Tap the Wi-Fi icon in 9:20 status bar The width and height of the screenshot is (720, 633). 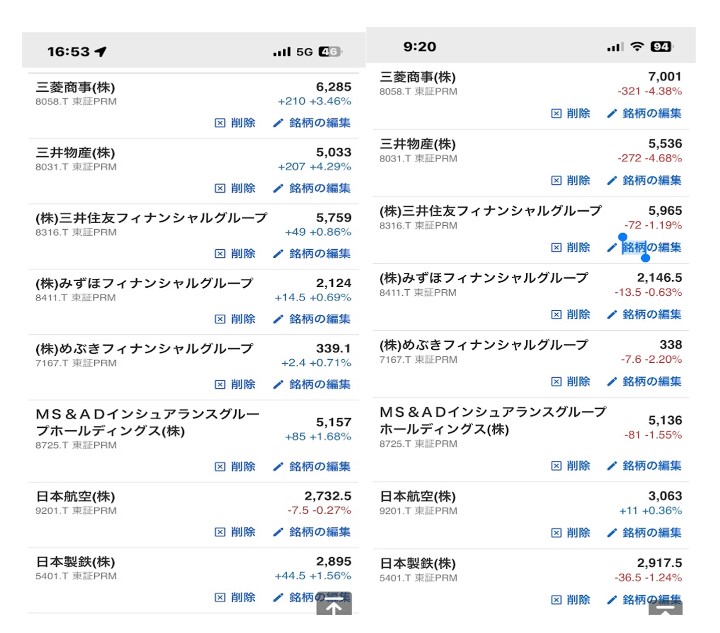click(x=637, y=46)
